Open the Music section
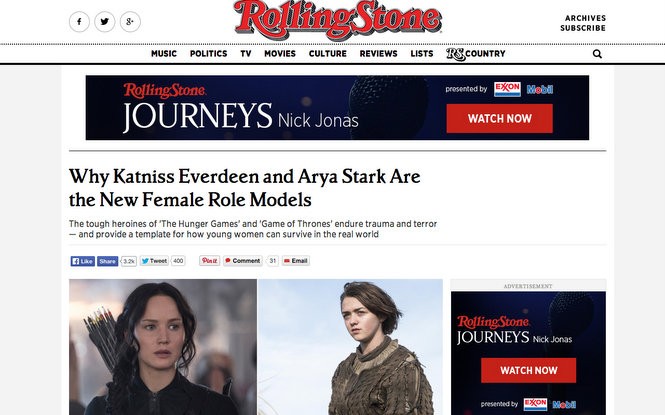Image resolution: width=665 pixels, height=415 pixels. pyautogui.click(x=164, y=54)
